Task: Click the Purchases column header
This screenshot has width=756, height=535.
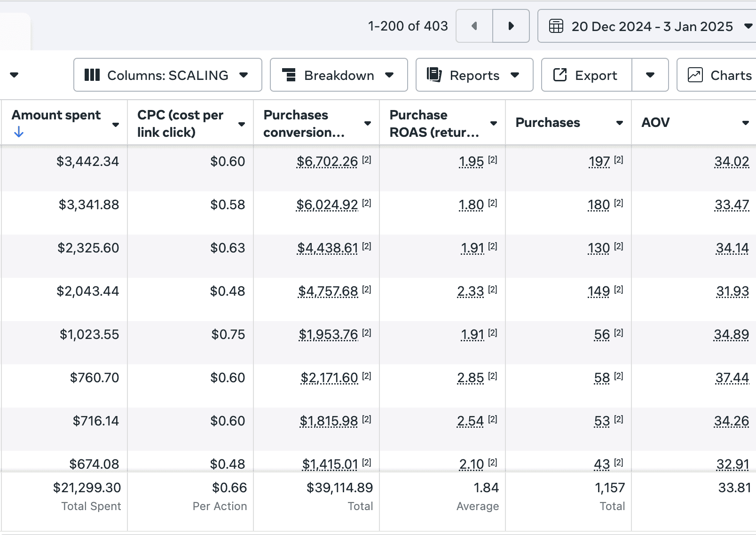Action: pos(548,123)
